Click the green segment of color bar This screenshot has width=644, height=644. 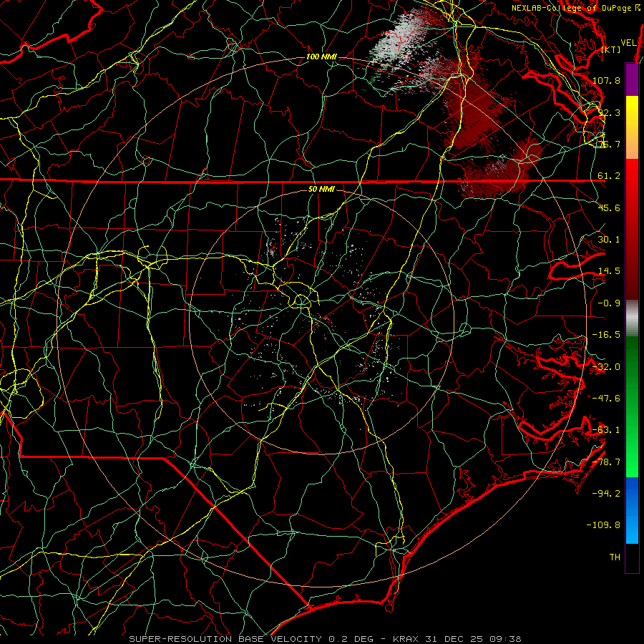point(632,406)
